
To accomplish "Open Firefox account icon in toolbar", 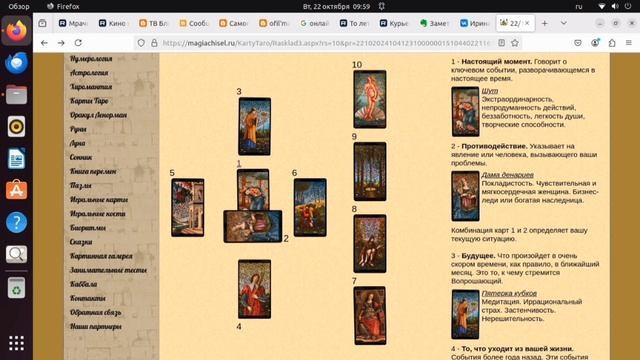I will click(x=595, y=43).
